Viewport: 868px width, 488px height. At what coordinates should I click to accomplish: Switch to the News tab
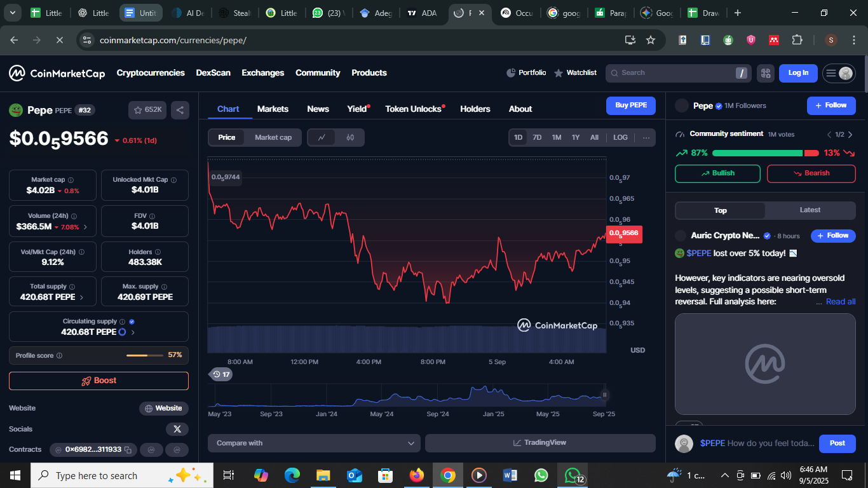318,109
